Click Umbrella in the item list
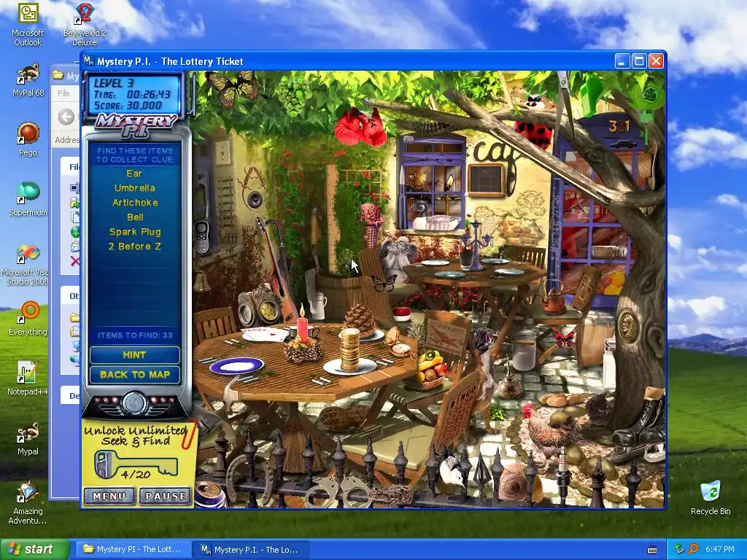The height and width of the screenshot is (560, 747). (x=134, y=188)
